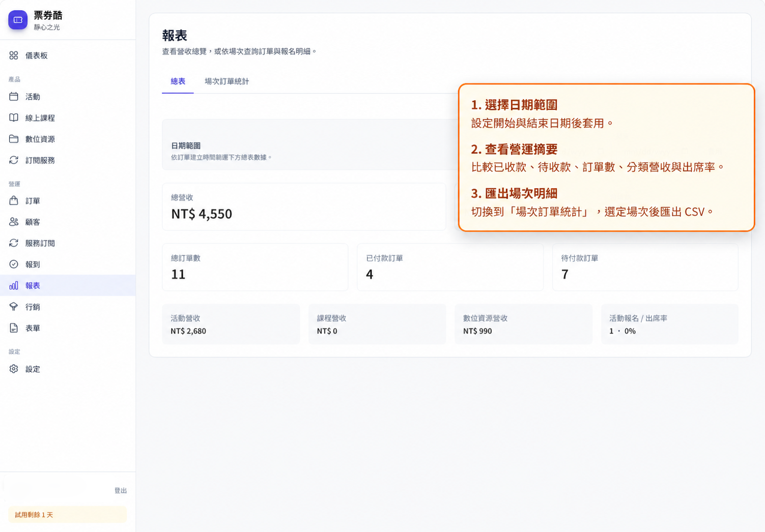The height and width of the screenshot is (532, 765).
Task: Click the 總訂單數 value 11
Action: [x=178, y=274]
